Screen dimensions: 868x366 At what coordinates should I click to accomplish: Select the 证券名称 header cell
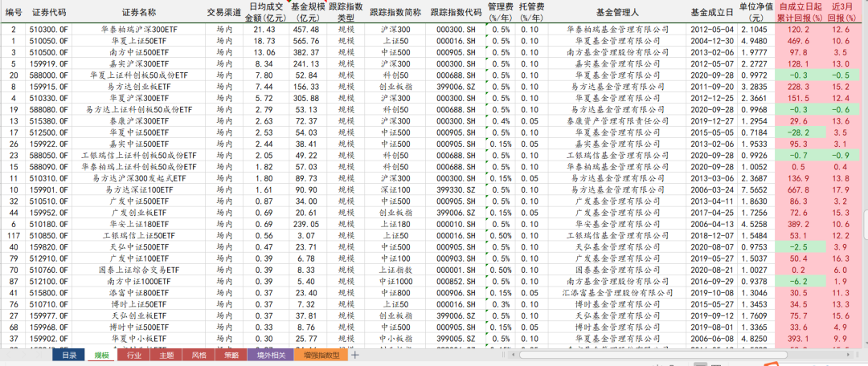tap(138, 11)
